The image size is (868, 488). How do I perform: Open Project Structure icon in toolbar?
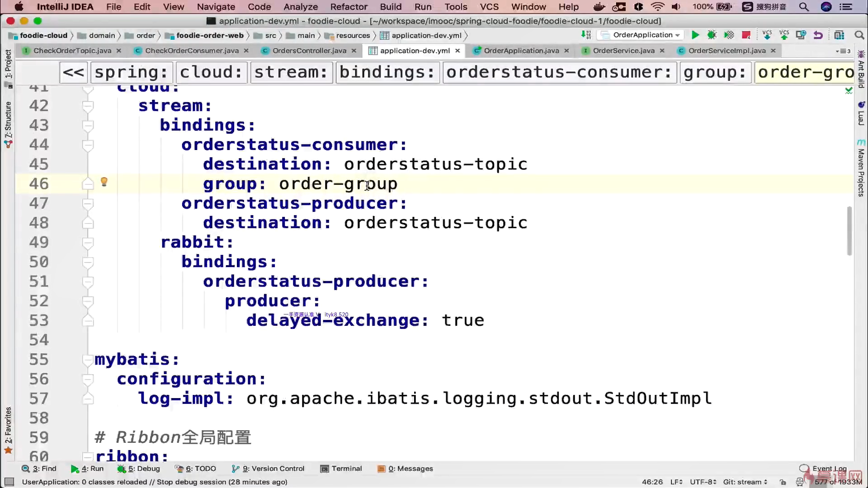[839, 35]
